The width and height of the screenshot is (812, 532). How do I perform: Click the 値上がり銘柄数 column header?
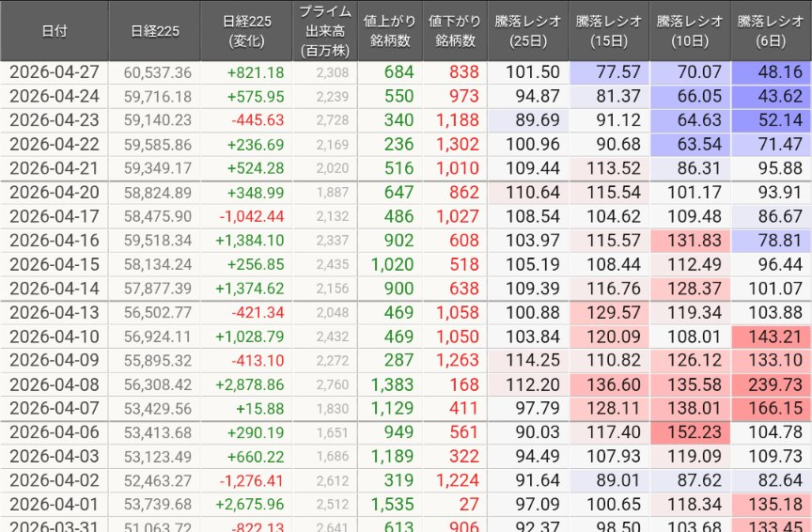pos(390,31)
